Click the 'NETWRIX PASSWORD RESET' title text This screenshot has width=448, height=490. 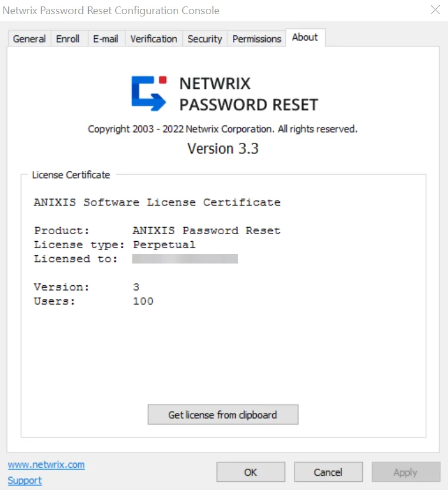249,94
